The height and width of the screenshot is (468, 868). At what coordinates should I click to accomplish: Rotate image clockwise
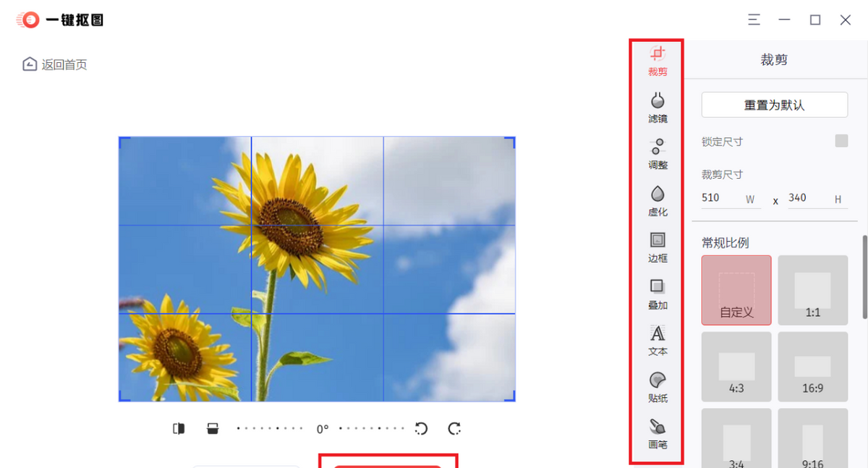pos(454,429)
